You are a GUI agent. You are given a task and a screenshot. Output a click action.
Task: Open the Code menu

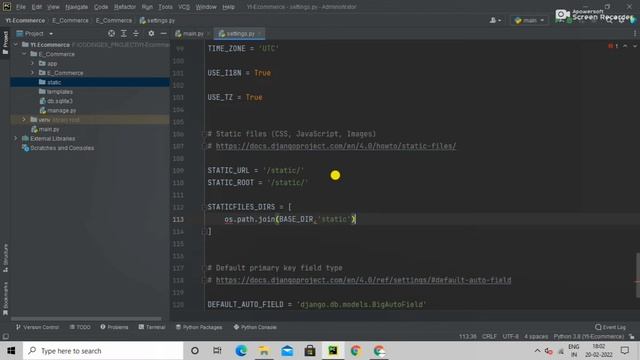click(x=101, y=7)
